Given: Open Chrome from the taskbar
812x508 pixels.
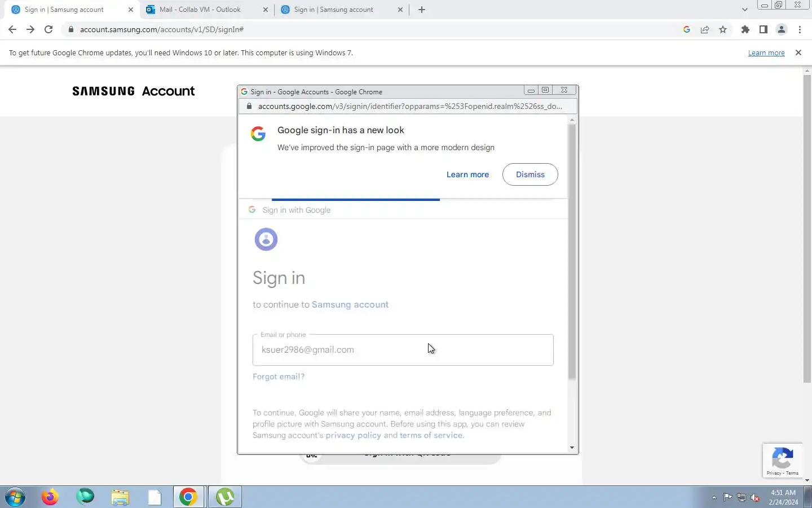Looking at the screenshot, I should [x=188, y=497].
